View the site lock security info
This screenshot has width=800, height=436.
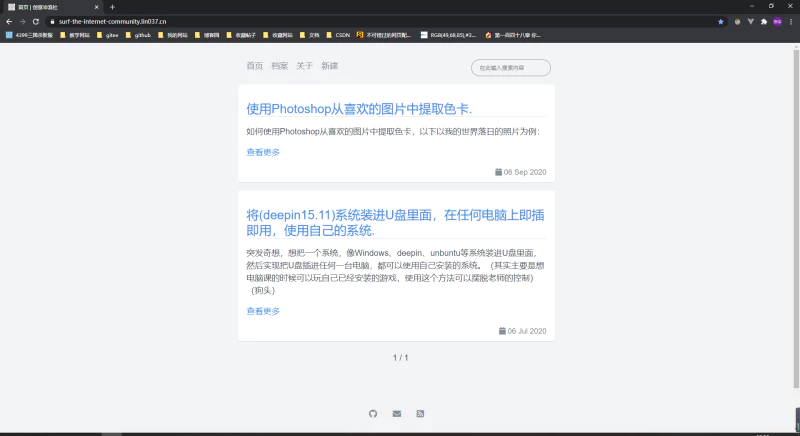point(52,21)
